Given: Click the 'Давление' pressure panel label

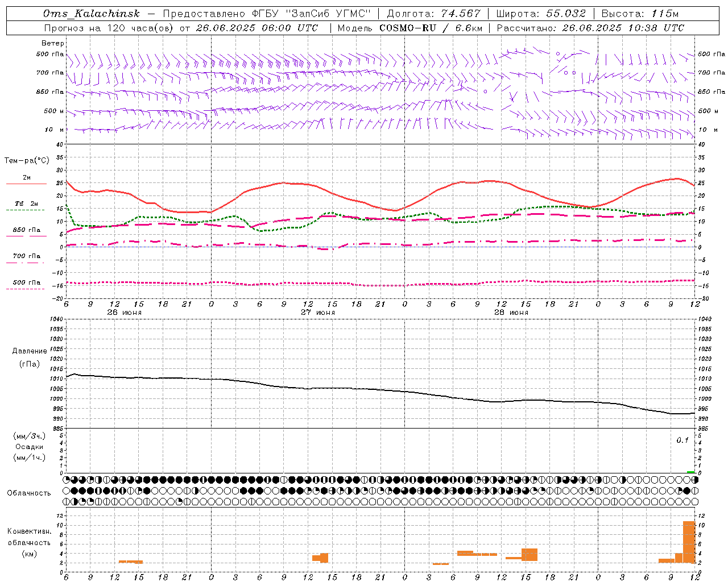Looking at the screenshot, I should [x=30, y=351].
